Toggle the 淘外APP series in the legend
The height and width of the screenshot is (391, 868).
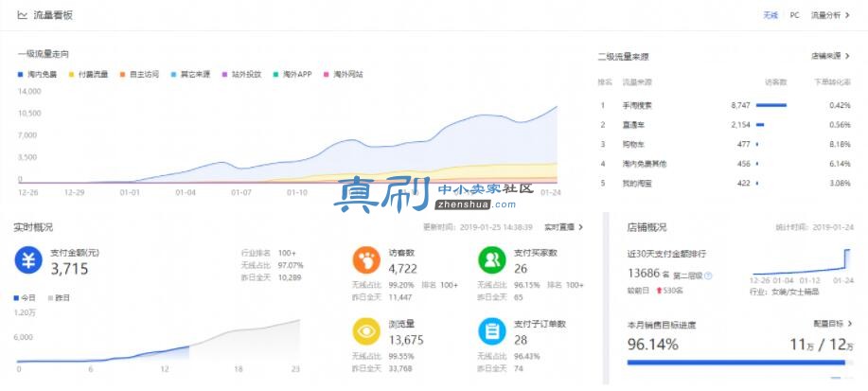292,74
